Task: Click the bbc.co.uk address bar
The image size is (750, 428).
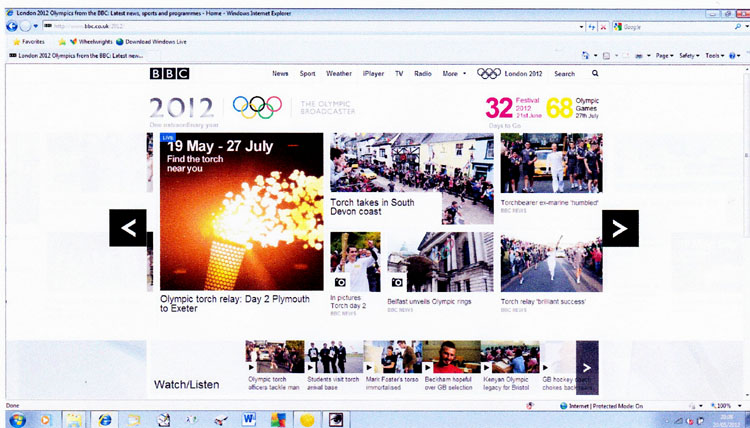Action: 310,26
